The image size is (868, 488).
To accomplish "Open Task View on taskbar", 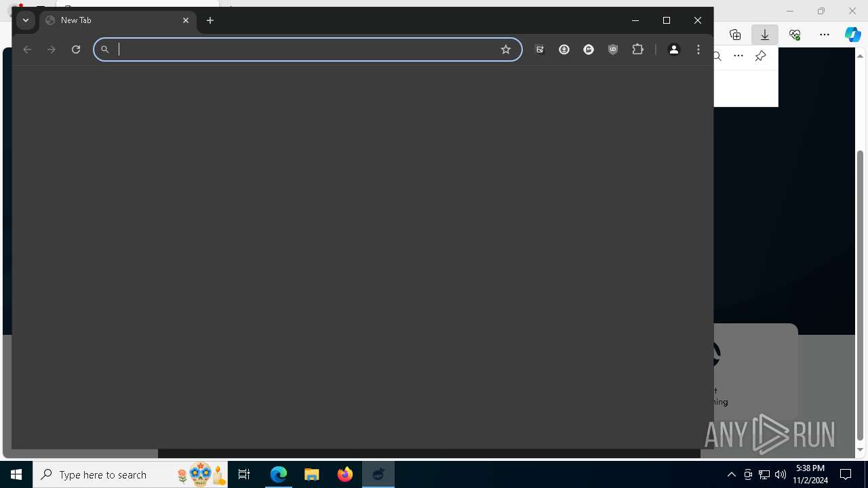I will [x=244, y=474].
